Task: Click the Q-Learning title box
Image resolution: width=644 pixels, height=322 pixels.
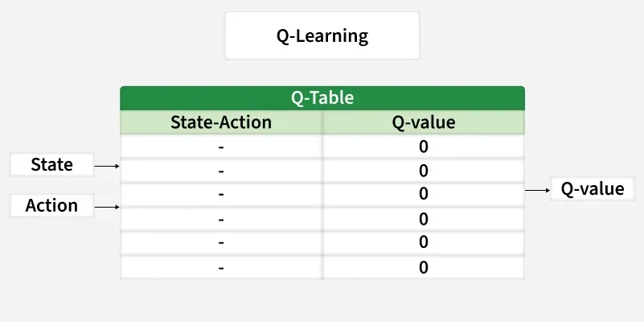Action: [x=322, y=35]
